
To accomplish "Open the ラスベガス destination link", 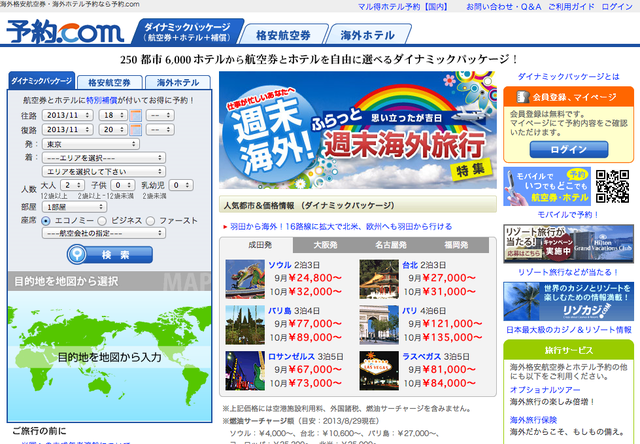I will 421,356.
